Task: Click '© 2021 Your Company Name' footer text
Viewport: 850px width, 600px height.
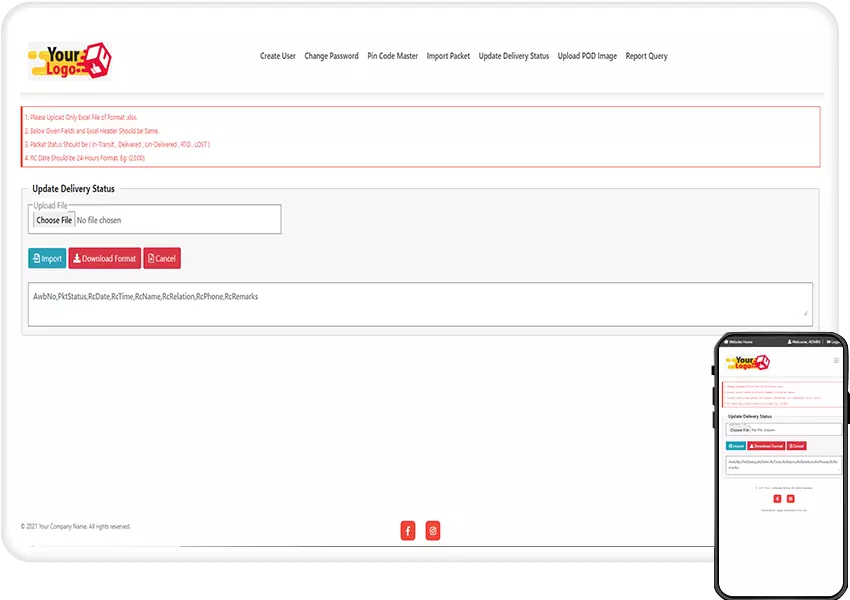Action: pyautogui.click(x=75, y=526)
